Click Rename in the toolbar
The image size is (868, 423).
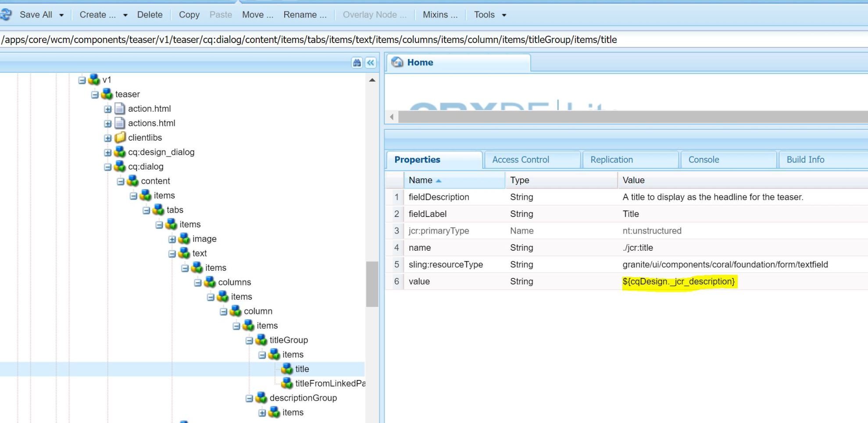click(304, 14)
